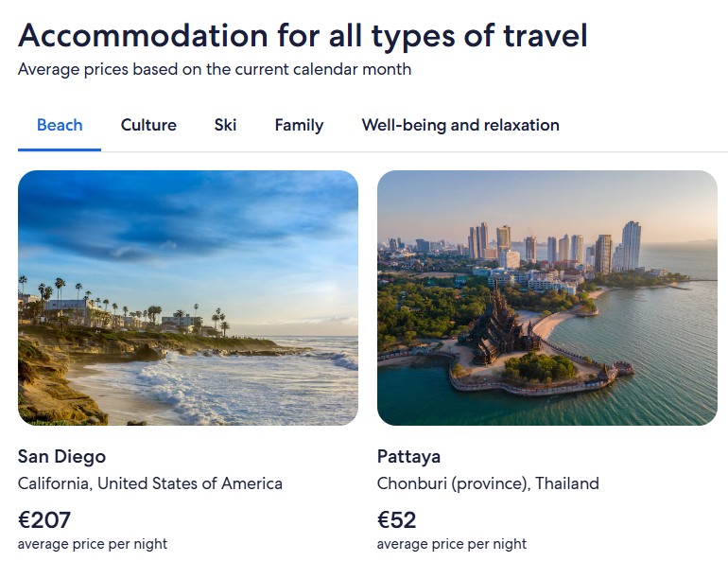This screenshot has width=728, height=579.
Task: Switch to the Culture tab
Action: 148,125
